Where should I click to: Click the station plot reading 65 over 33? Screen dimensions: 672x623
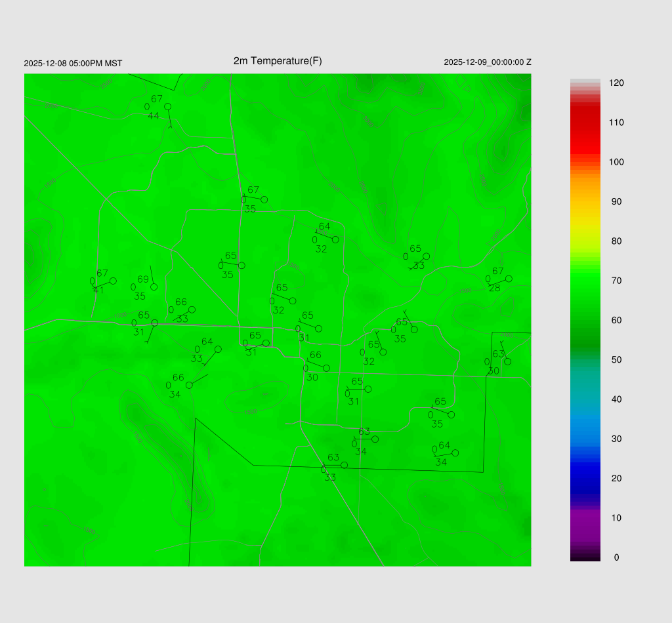click(x=426, y=256)
